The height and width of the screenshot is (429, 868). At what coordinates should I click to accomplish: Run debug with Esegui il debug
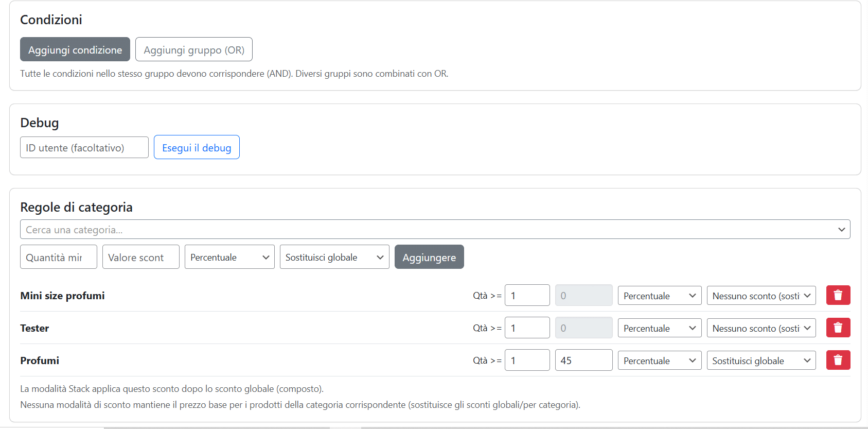pos(197,147)
